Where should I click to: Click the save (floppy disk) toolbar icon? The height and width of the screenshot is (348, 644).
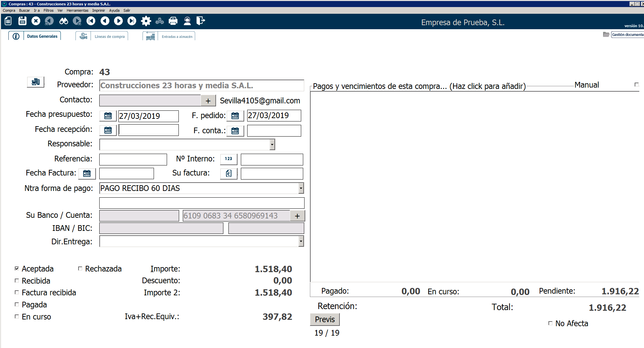click(22, 21)
